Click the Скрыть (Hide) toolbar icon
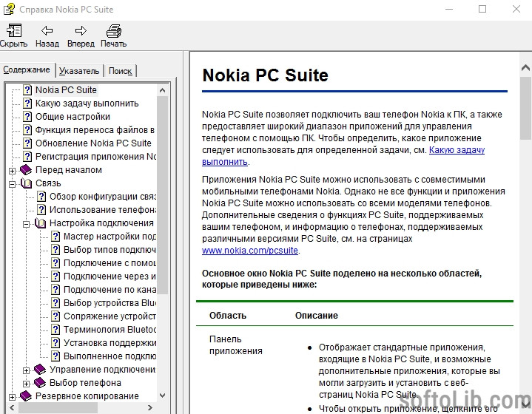532x414 pixels. (14, 30)
